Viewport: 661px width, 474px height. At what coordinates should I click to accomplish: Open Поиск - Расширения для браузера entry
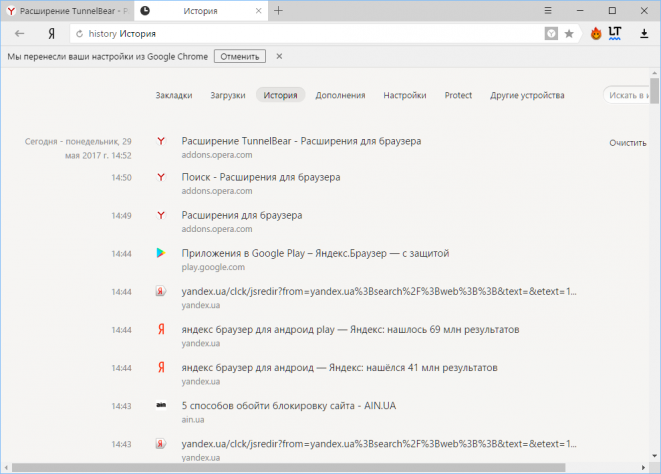tap(261, 177)
